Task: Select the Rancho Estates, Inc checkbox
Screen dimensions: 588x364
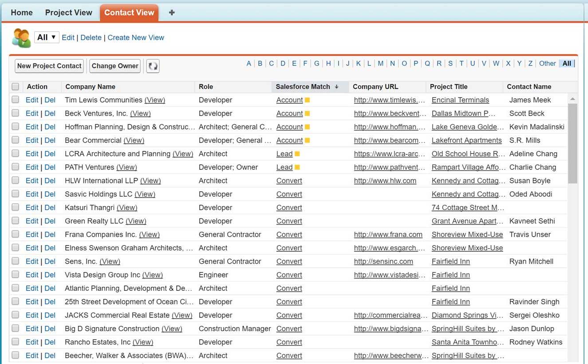Action: (16, 342)
